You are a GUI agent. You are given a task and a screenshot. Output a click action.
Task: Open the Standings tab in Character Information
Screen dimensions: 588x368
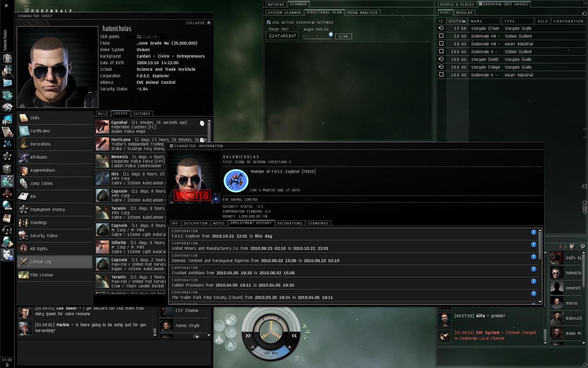(318, 223)
